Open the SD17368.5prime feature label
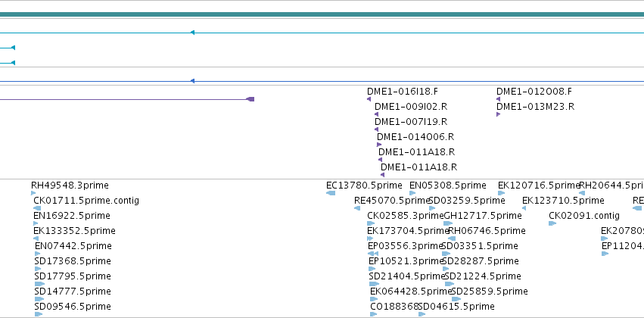This screenshot has width=644, height=318. tap(73, 261)
